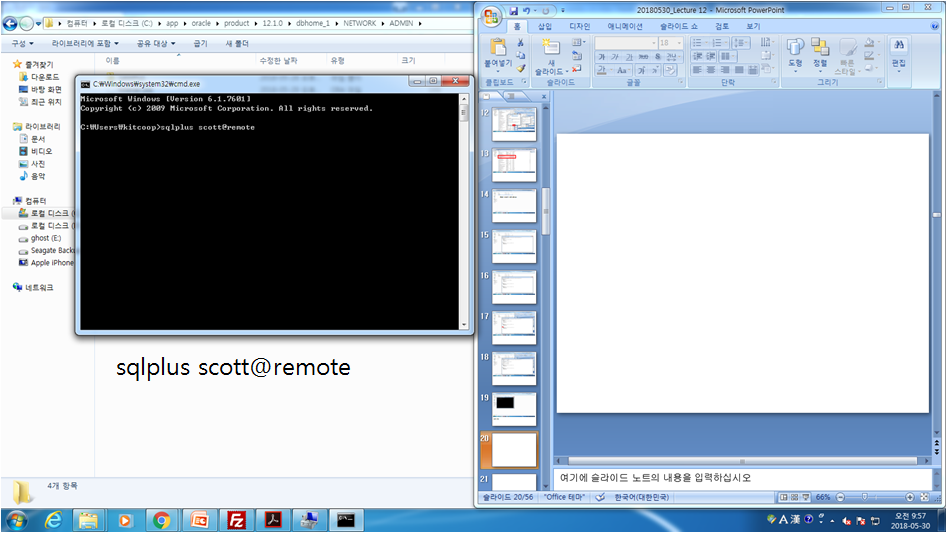Click the Cut scissors icon in PowerPoint
The height and width of the screenshot is (533, 947).
coord(521,42)
